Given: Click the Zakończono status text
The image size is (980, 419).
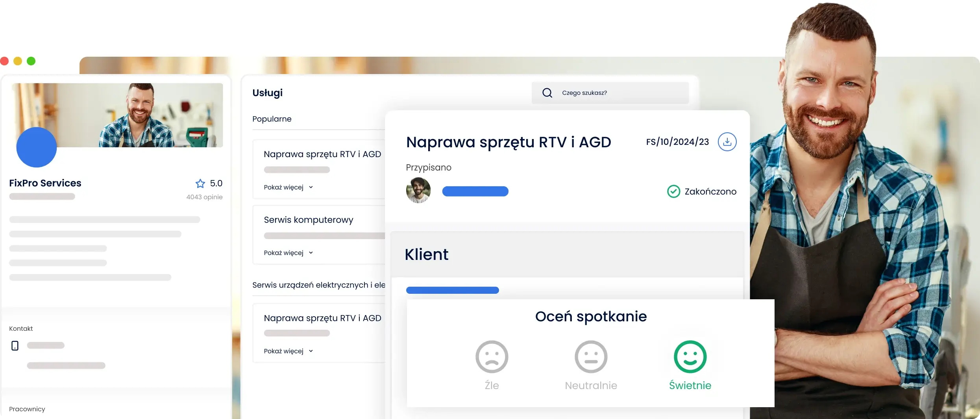Looking at the screenshot, I should coord(710,192).
